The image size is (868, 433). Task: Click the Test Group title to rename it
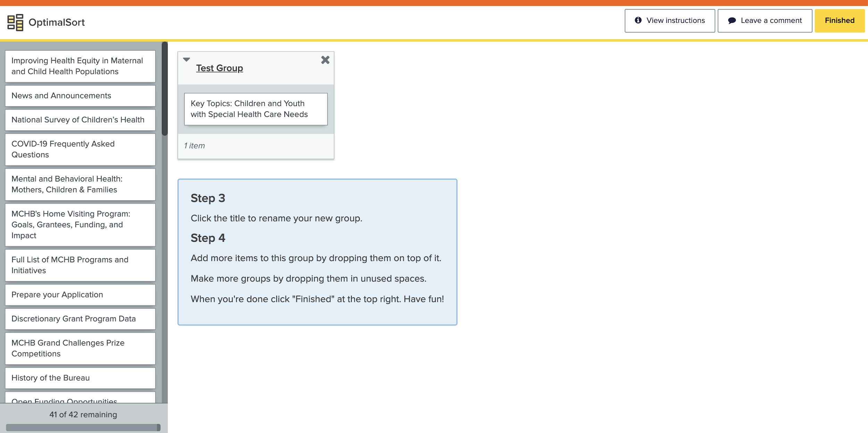[x=219, y=68]
